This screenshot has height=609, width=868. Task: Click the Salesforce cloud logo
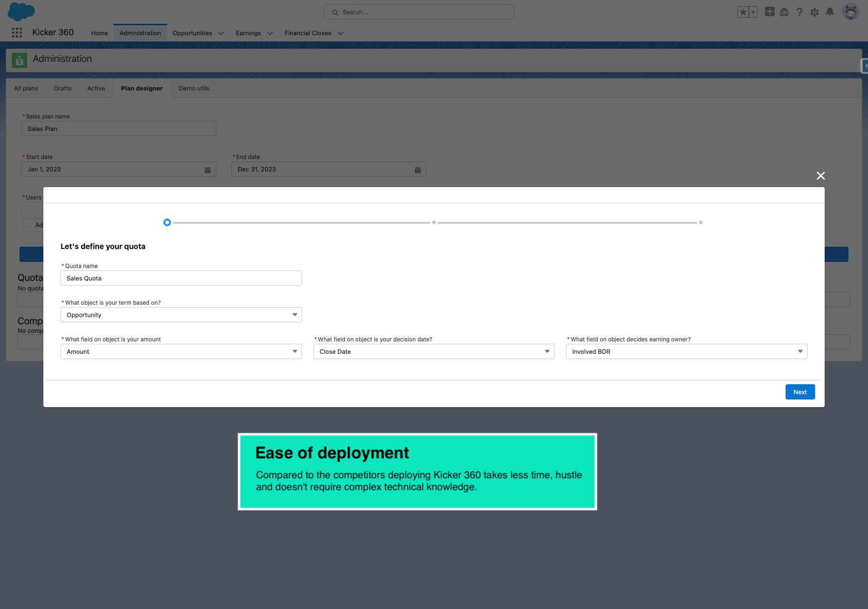pyautogui.click(x=21, y=11)
